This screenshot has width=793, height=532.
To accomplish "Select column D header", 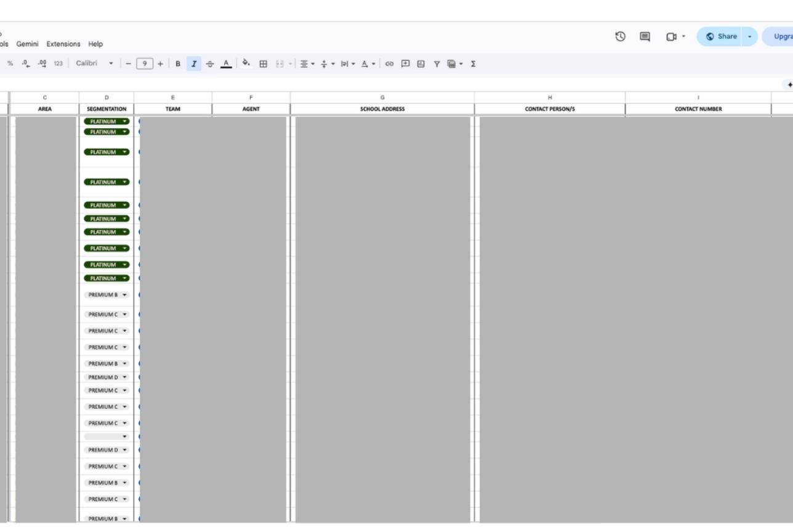I will coord(107,97).
